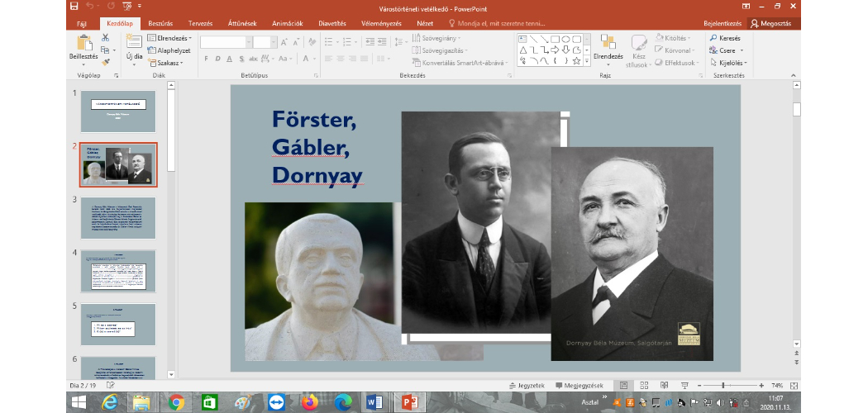Open the Szakasz section dropdown
Viewport: 868px width, 413px height.
[167, 62]
